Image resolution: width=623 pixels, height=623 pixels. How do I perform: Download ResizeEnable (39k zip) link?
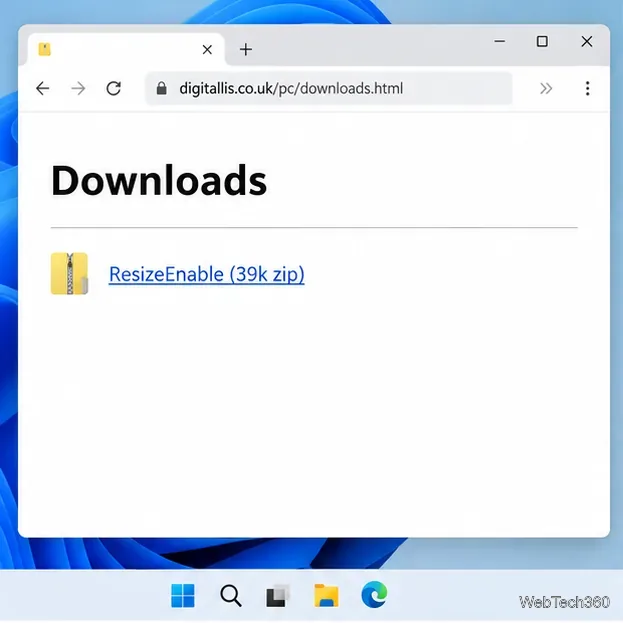207,274
